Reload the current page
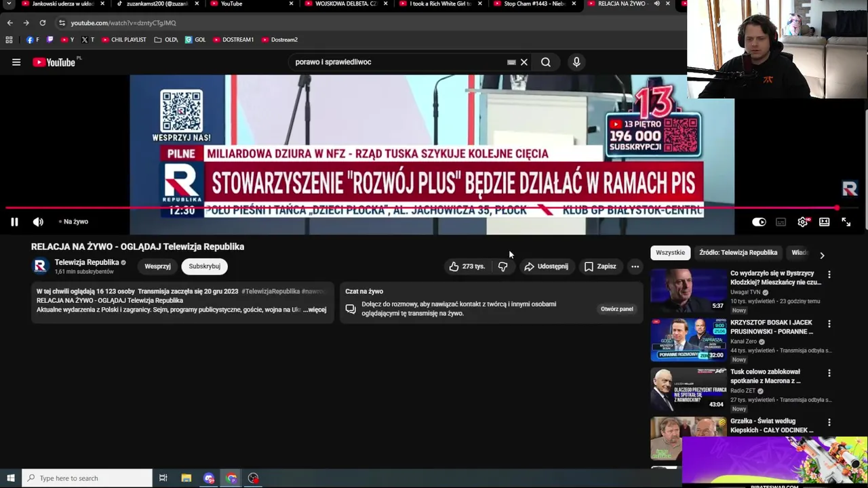The width and height of the screenshot is (868, 488). click(x=42, y=23)
